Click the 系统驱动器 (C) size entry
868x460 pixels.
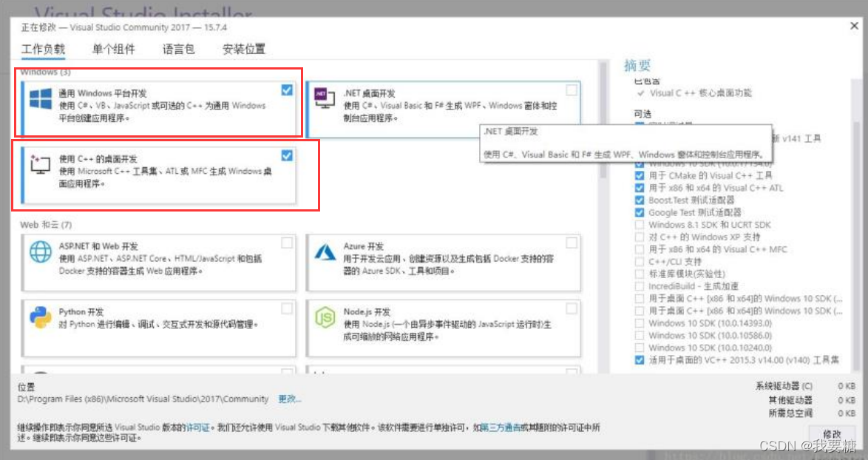[x=805, y=386]
